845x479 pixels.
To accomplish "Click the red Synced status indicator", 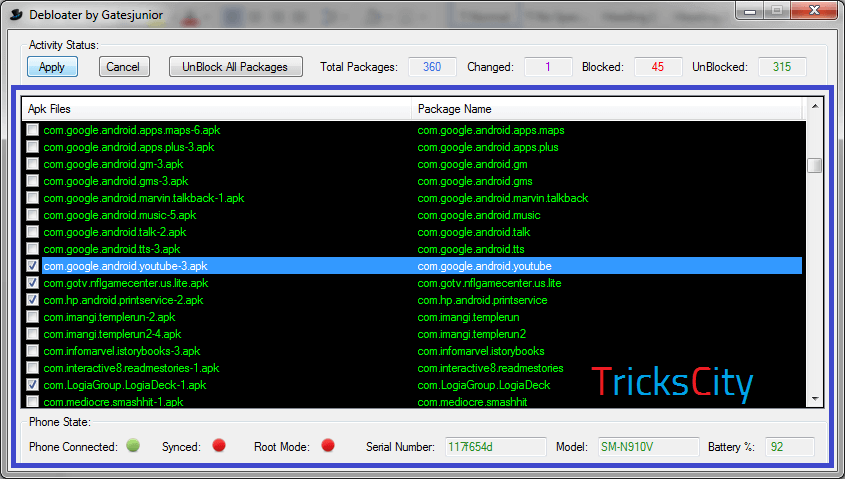I will pyautogui.click(x=219, y=445).
